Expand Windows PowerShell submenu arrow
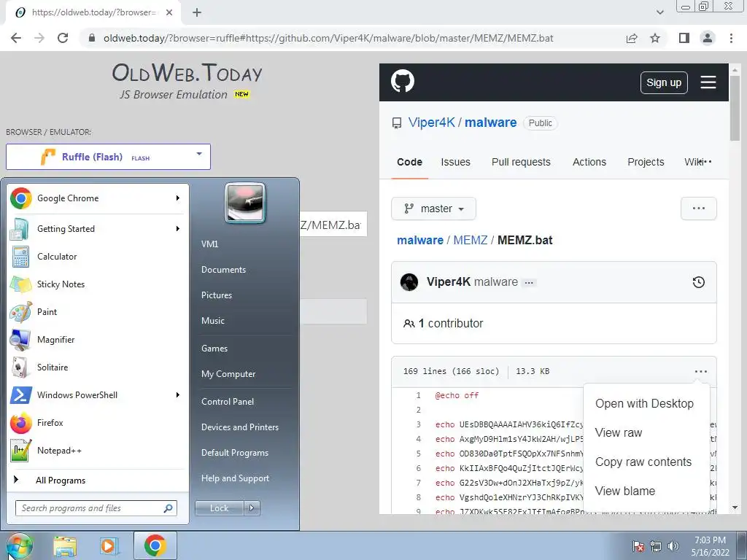 click(178, 394)
